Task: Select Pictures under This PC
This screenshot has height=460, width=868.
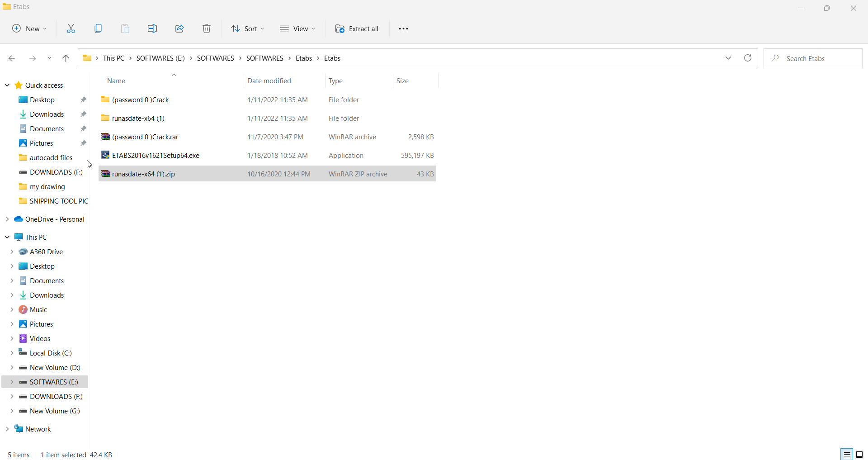Action: point(41,324)
